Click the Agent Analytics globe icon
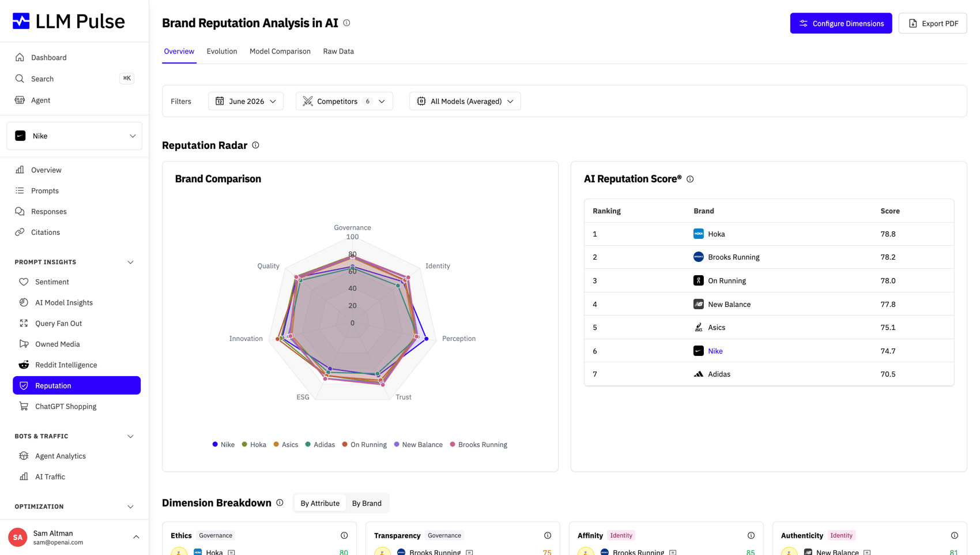980x555 pixels. click(24, 456)
